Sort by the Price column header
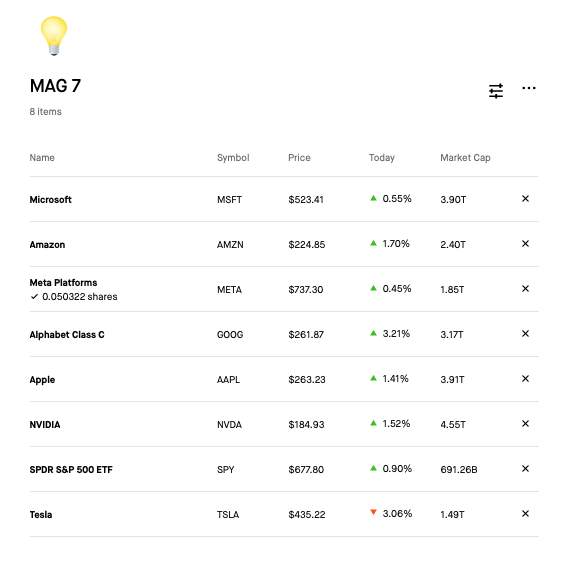 (299, 158)
